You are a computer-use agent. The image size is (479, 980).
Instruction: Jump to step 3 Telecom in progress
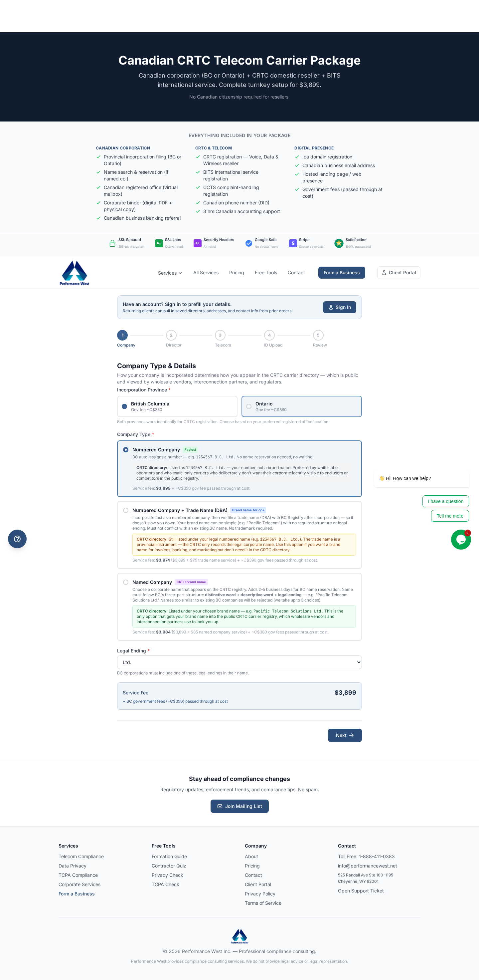click(x=220, y=335)
